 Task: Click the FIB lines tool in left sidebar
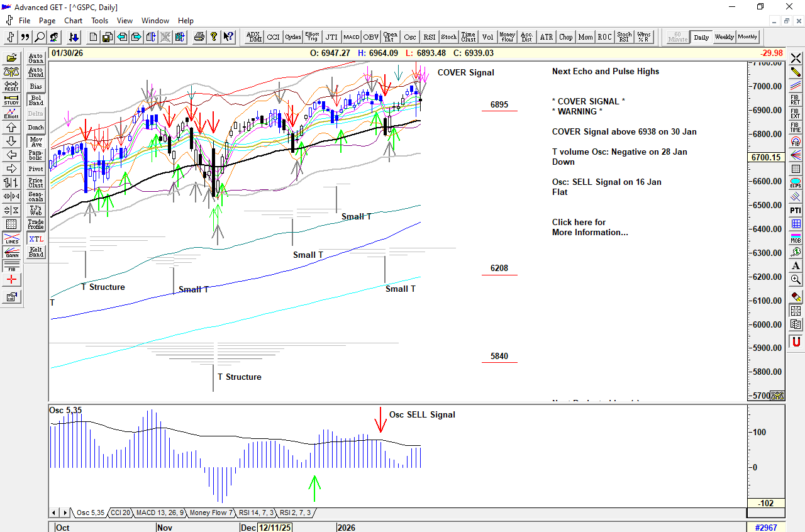click(11, 266)
